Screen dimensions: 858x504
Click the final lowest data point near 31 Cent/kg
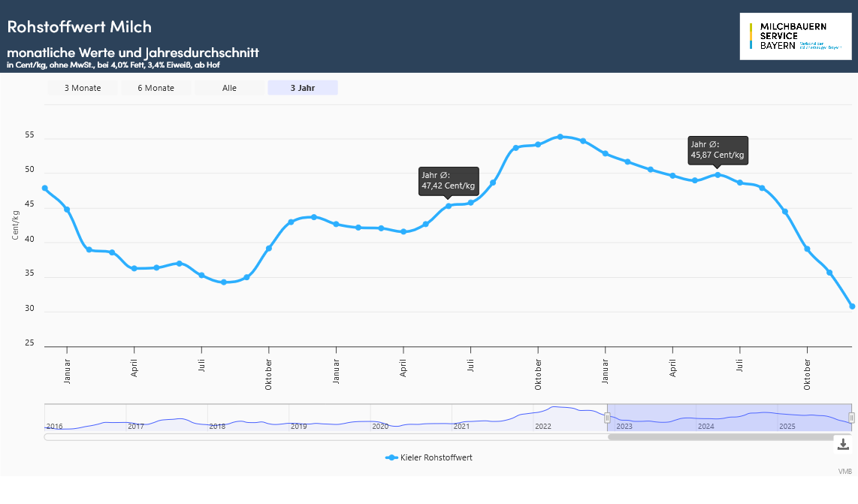click(x=852, y=306)
